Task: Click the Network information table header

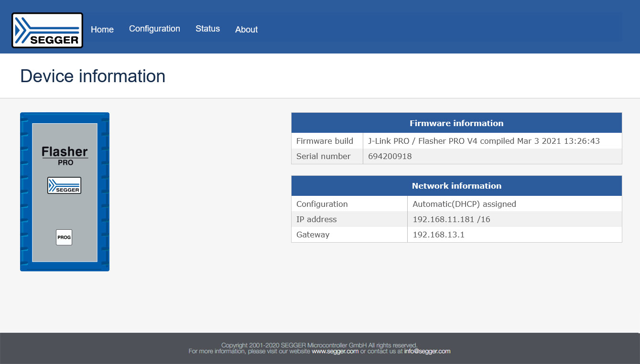Action: coord(456,186)
